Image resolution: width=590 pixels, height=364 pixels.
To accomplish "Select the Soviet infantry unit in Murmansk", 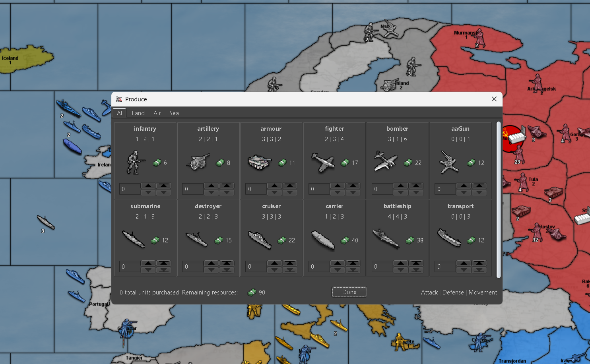I will click(x=479, y=38).
